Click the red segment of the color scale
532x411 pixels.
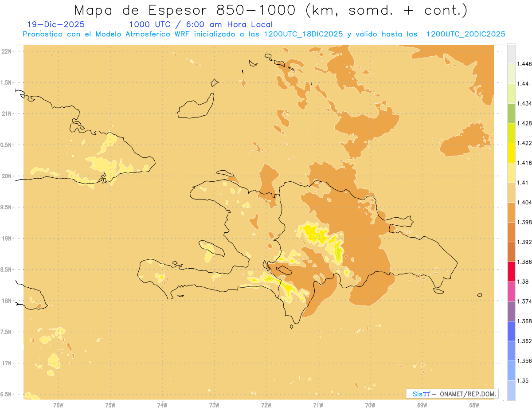pyautogui.click(x=511, y=272)
